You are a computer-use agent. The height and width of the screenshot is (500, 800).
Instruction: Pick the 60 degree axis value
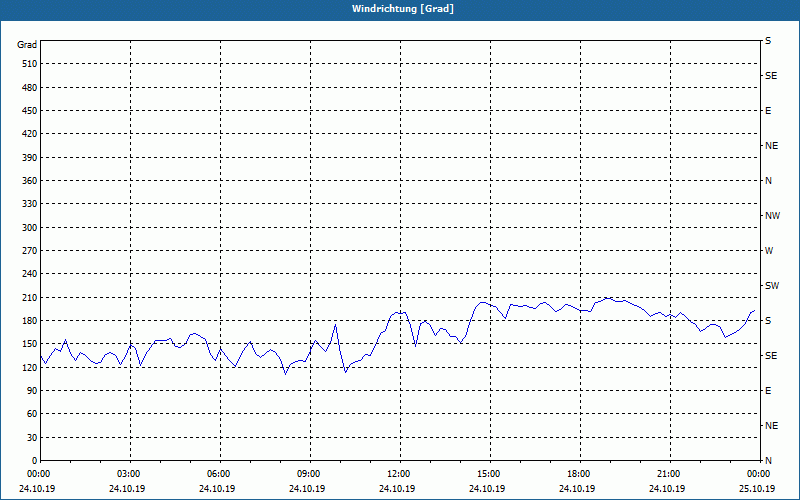(x=32, y=414)
